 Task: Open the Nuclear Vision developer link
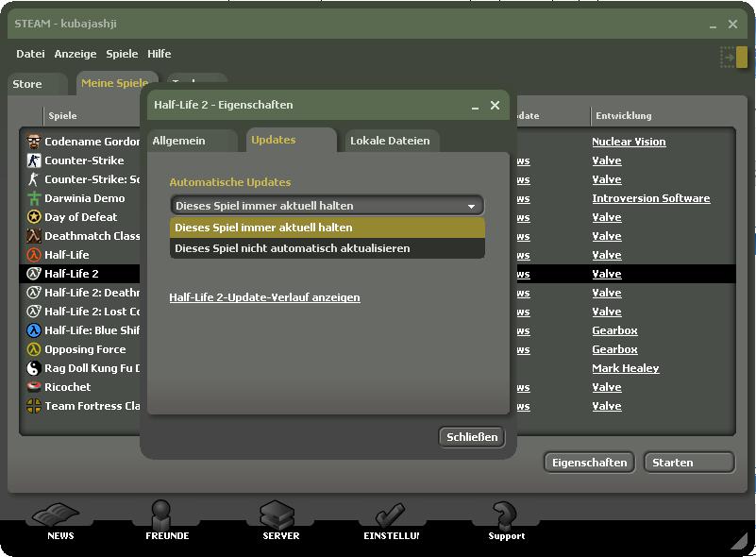pyautogui.click(x=629, y=142)
